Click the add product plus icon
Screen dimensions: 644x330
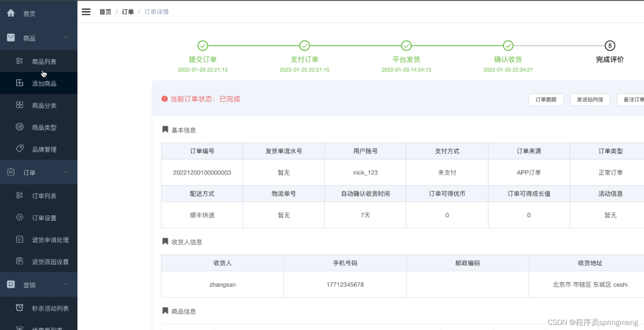click(19, 83)
